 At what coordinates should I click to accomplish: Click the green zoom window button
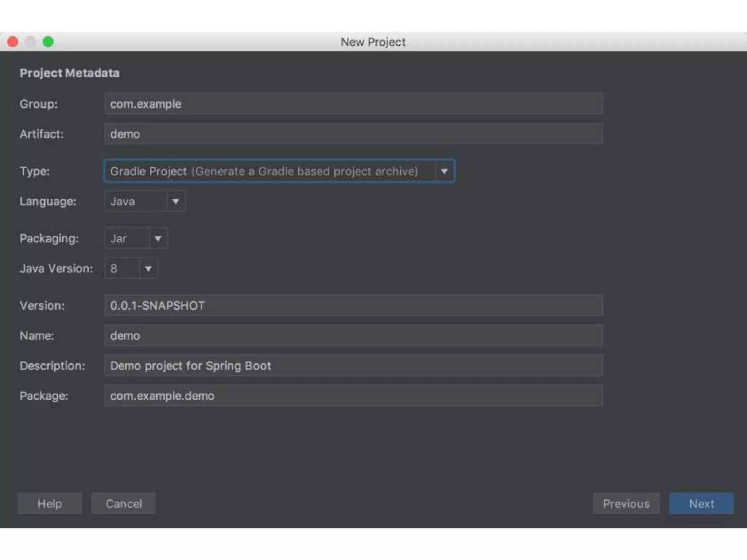pyautogui.click(x=48, y=42)
